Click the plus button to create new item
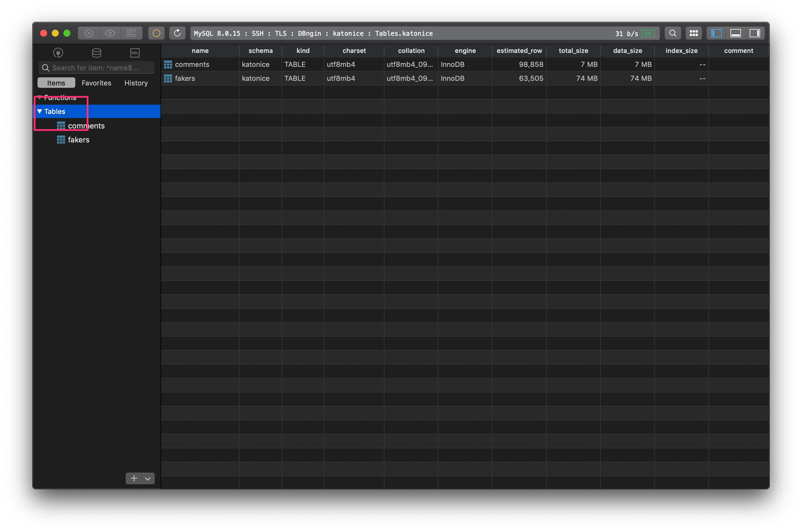The height and width of the screenshot is (532, 802). [x=133, y=479]
